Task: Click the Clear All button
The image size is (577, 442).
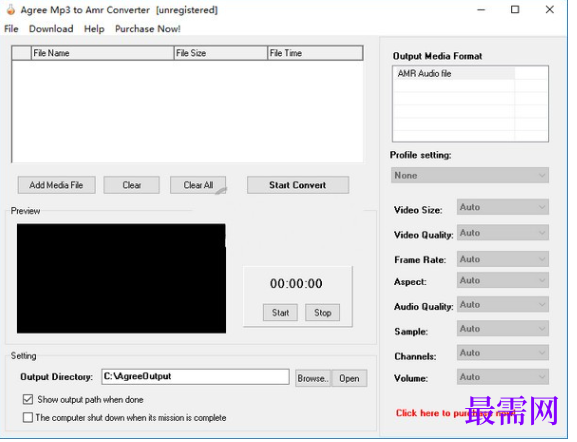Action: pyautogui.click(x=198, y=185)
